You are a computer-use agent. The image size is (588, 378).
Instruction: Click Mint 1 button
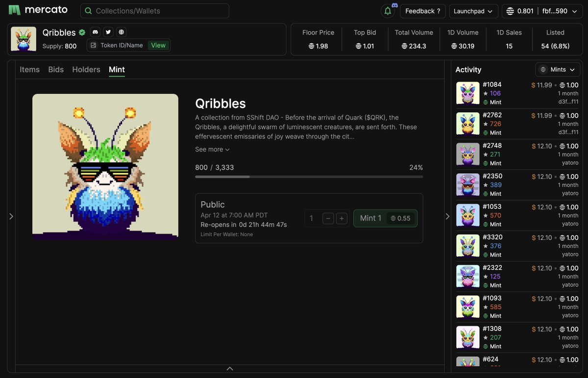(385, 218)
